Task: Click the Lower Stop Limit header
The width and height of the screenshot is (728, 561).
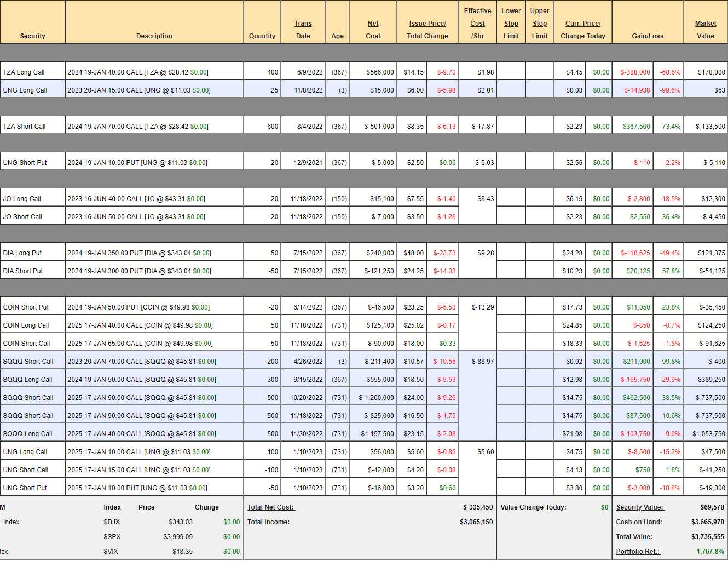Action: [x=511, y=24]
